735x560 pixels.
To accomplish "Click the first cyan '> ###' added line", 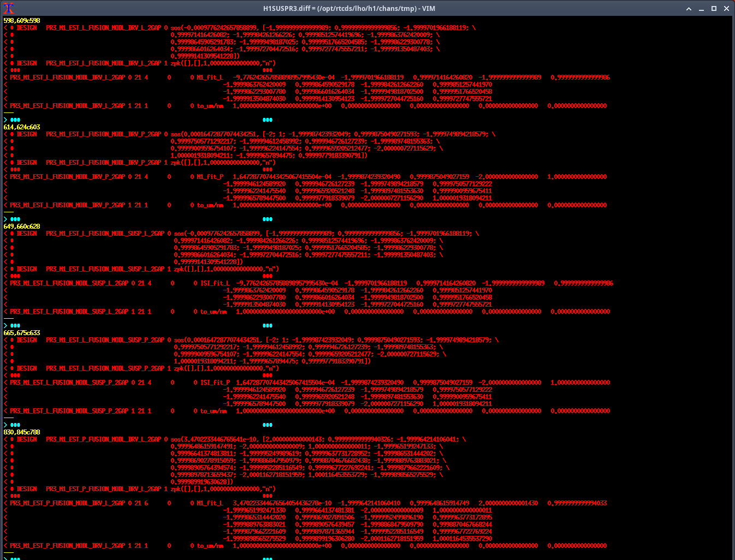I will [x=12, y=120].
